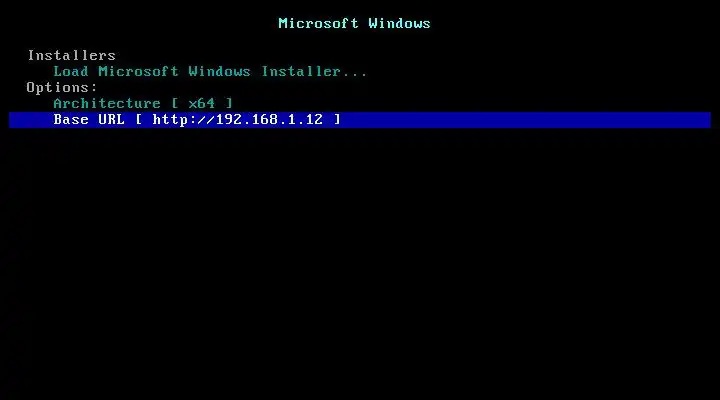Click the ellipsis after Installer
This screenshot has height=400, width=720.
pyautogui.click(x=354, y=74)
